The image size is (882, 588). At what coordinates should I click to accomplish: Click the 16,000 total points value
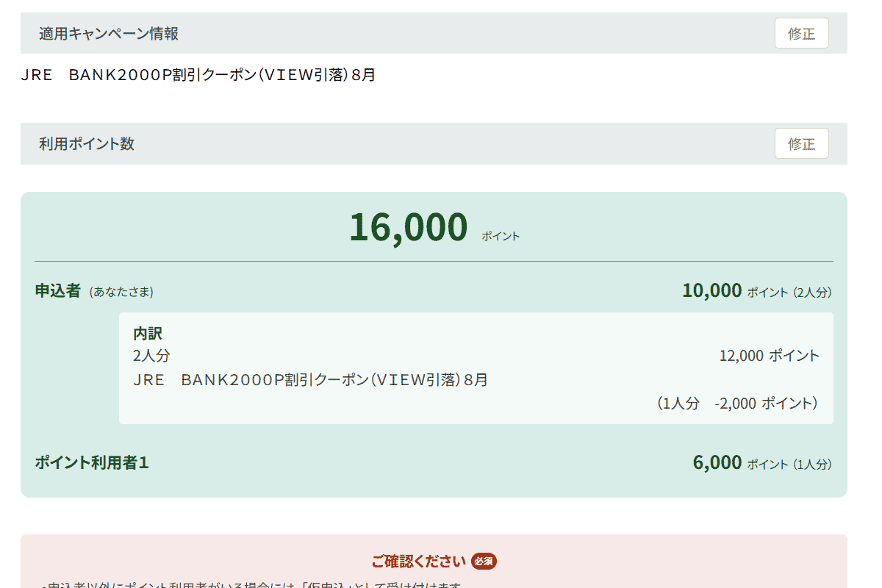point(408,226)
